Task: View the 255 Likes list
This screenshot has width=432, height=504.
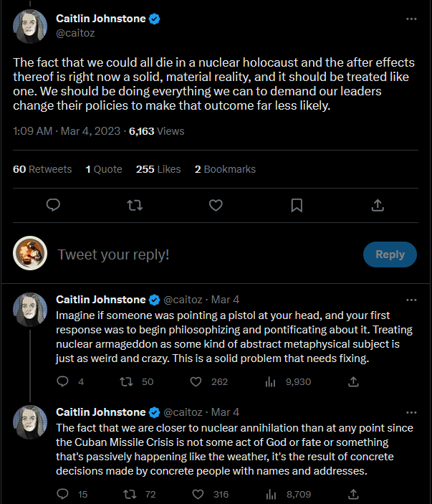Action: 158,169
